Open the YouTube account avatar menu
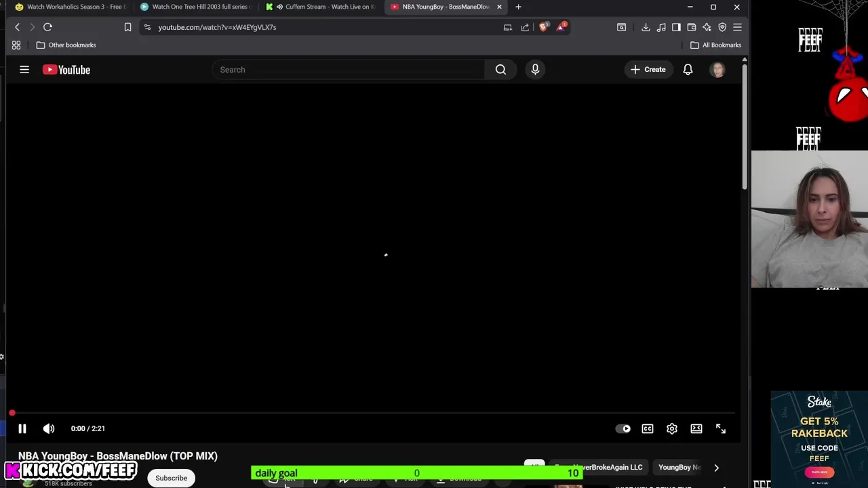This screenshot has height=488, width=868. click(x=717, y=69)
